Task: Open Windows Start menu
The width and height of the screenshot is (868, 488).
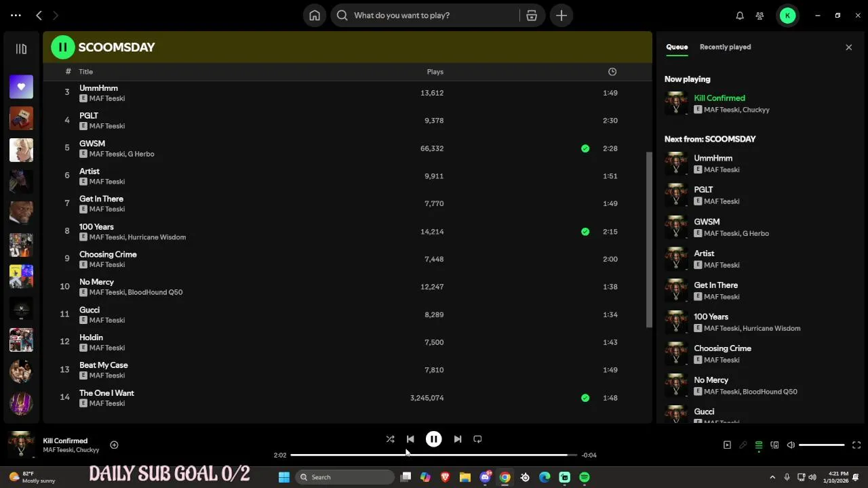Action: pos(284,477)
